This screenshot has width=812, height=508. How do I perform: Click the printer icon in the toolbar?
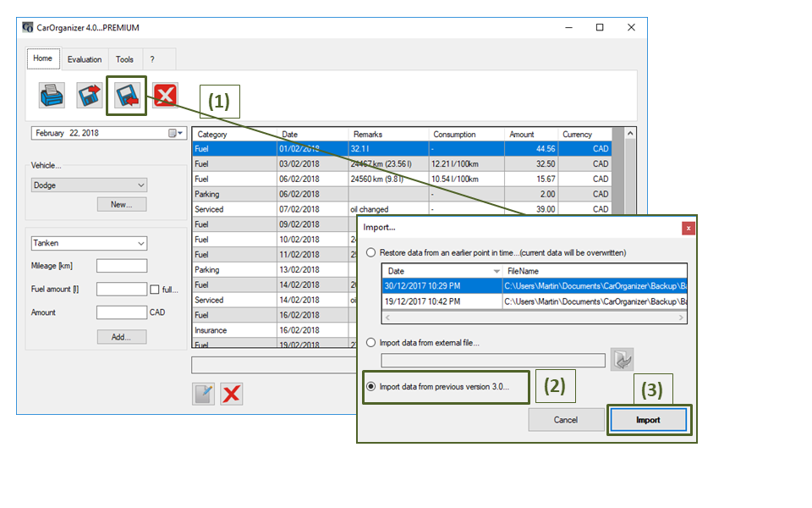pyautogui.click(x=52, y=95)
